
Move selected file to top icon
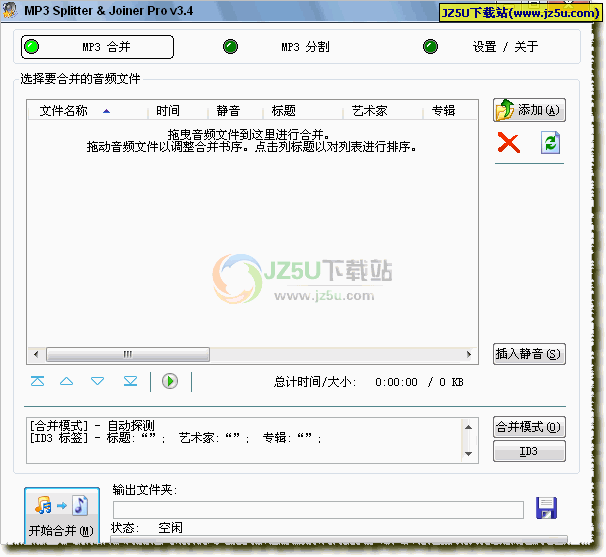pos(37,382)
